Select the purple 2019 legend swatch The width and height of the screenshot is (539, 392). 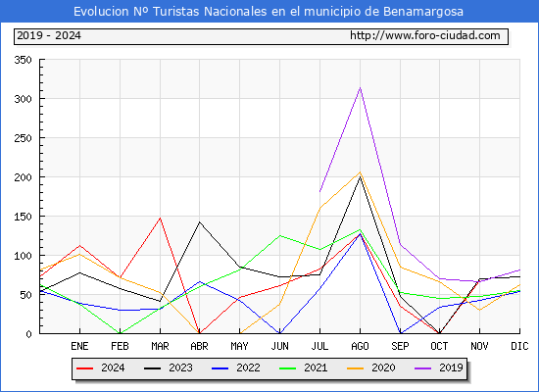click(x=423, y=368)
